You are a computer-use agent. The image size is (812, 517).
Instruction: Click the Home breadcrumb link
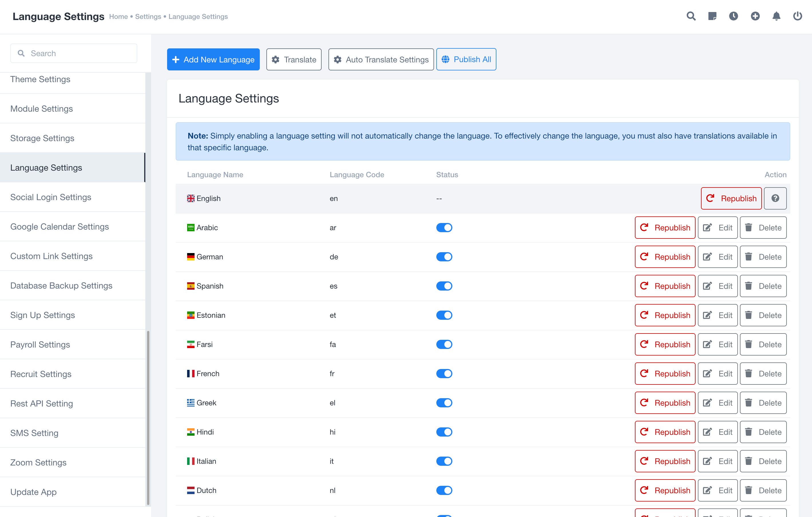(118, 17)
